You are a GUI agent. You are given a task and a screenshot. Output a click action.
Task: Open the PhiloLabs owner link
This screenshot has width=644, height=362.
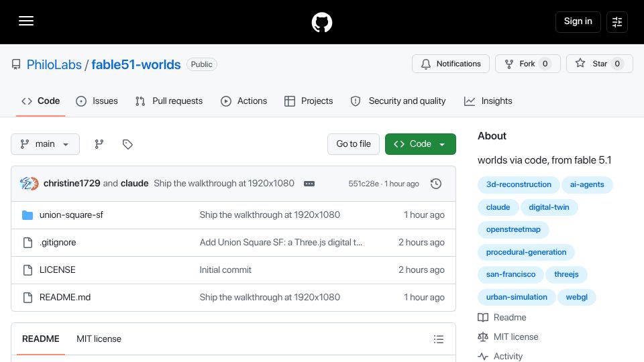tap(54, 64)
